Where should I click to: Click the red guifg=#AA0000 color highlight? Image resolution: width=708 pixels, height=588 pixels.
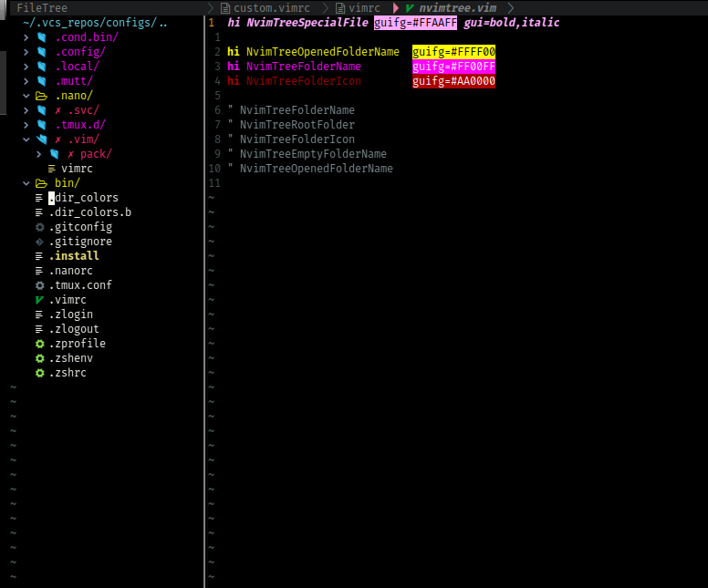point(453,81)
